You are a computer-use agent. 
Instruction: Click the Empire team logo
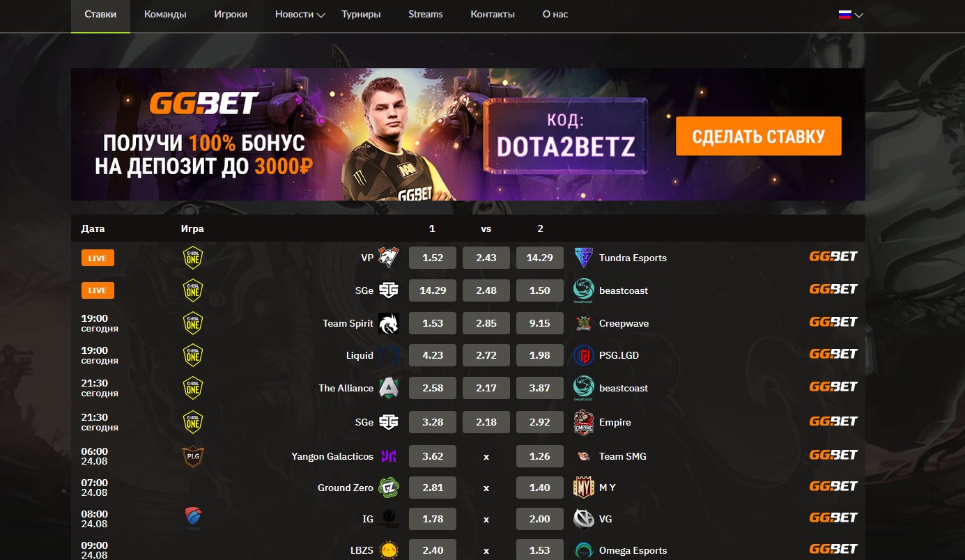pyautogui.click(x=583, y=422)
